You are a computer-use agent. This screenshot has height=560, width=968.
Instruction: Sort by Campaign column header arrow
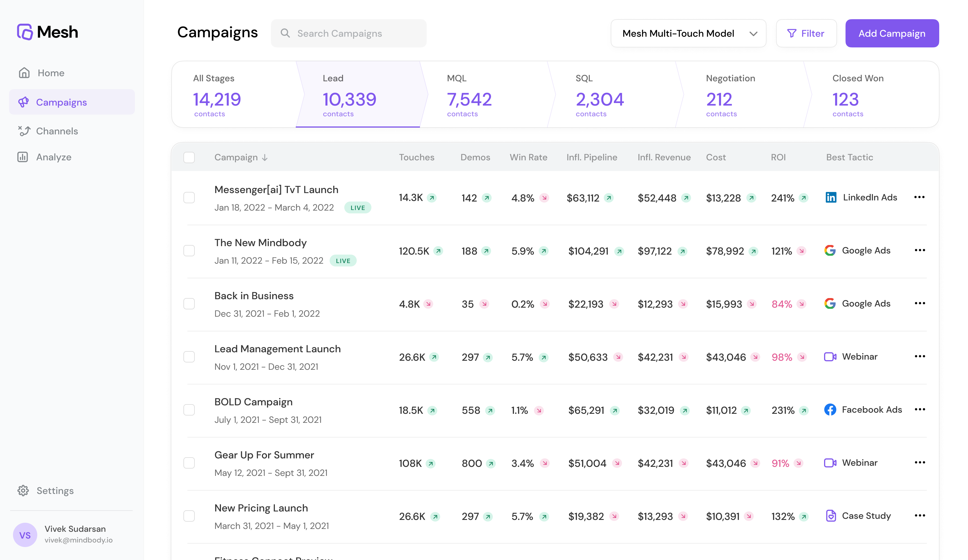(x=265, y=158)
